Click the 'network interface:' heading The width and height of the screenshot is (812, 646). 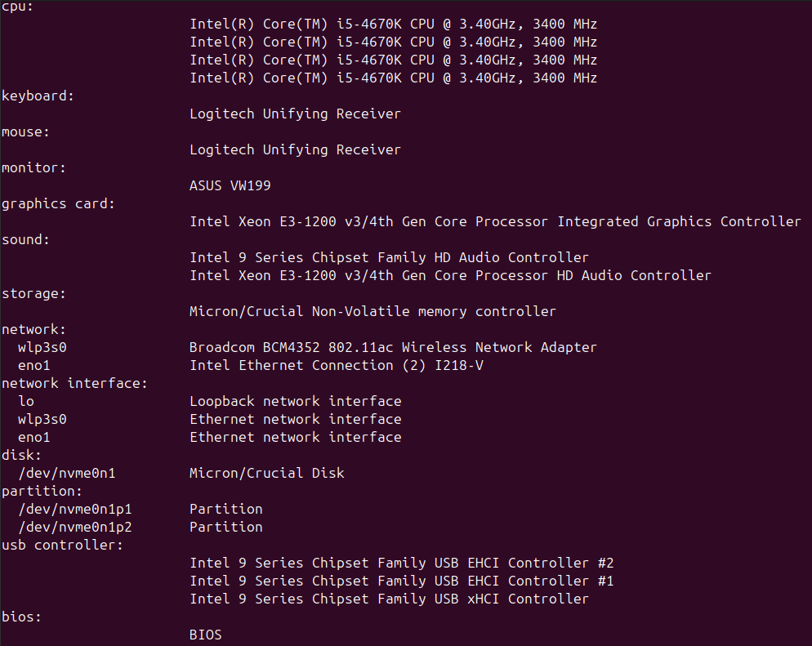coord(74,384)
